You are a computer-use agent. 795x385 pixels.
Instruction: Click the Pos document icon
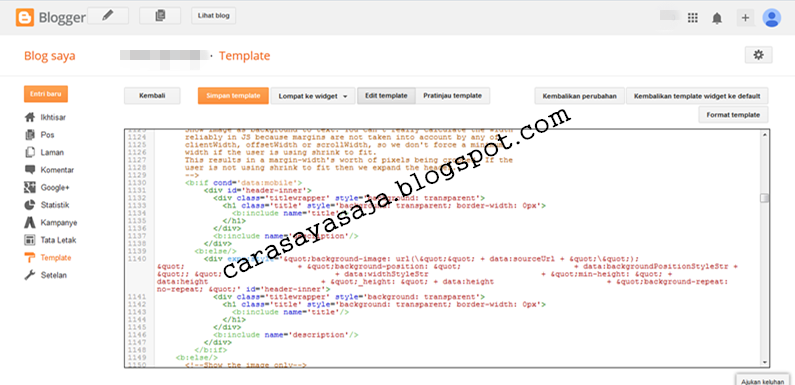pos(30,135)
